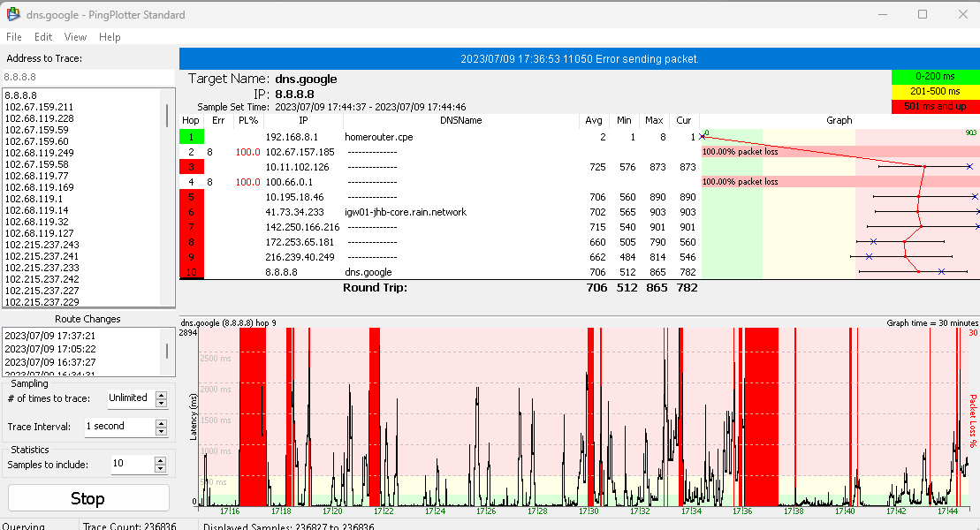Open the Help menu
The height and width of the screenshot is (530, 980).
pos(110,37)
